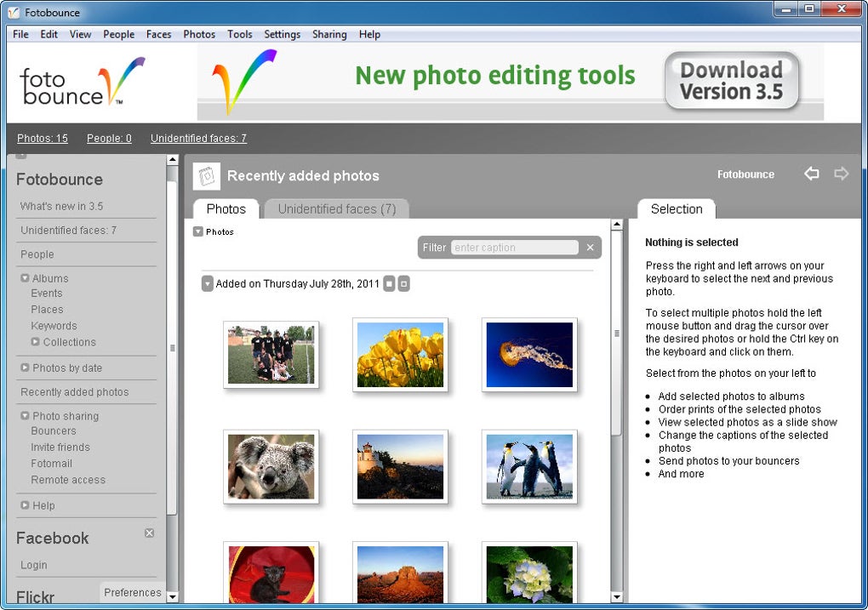Click the Unidentified faces: 7 link in the dark bar
Image resolution: width=868 pixels, height=610 pixels.
199,139
